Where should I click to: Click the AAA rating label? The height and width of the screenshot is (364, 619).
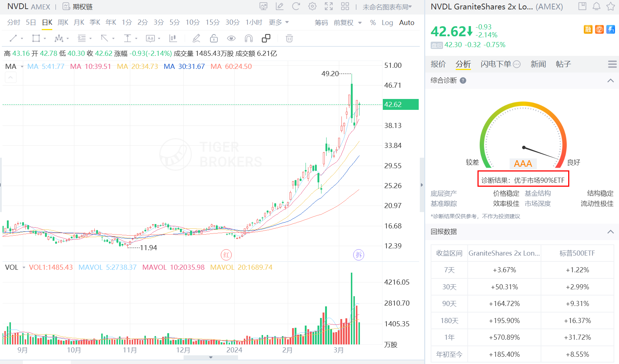[523, 164]
